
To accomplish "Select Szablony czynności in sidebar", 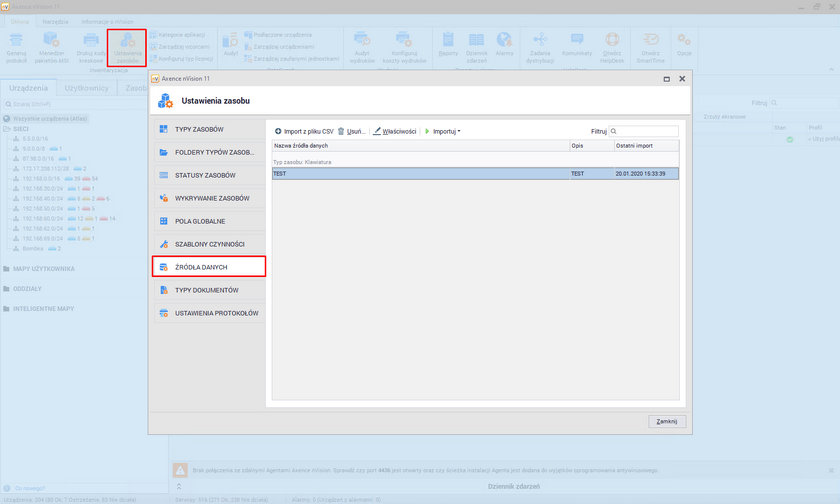I will [x=208, y=244].
